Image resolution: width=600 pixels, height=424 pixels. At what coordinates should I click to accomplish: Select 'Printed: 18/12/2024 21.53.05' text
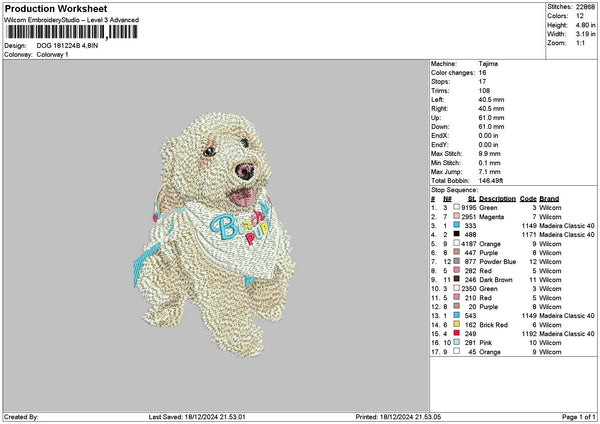(398, 417)
